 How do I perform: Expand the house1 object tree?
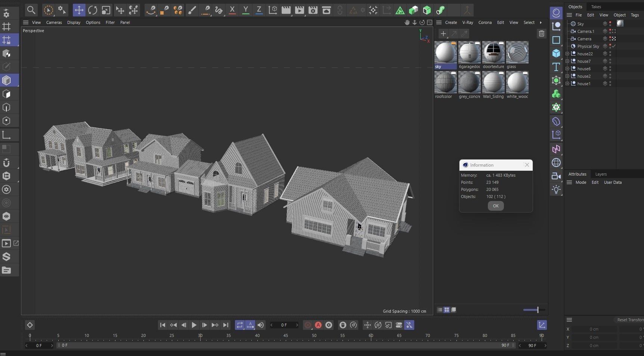pyautogui.click(x=567, y=84)
